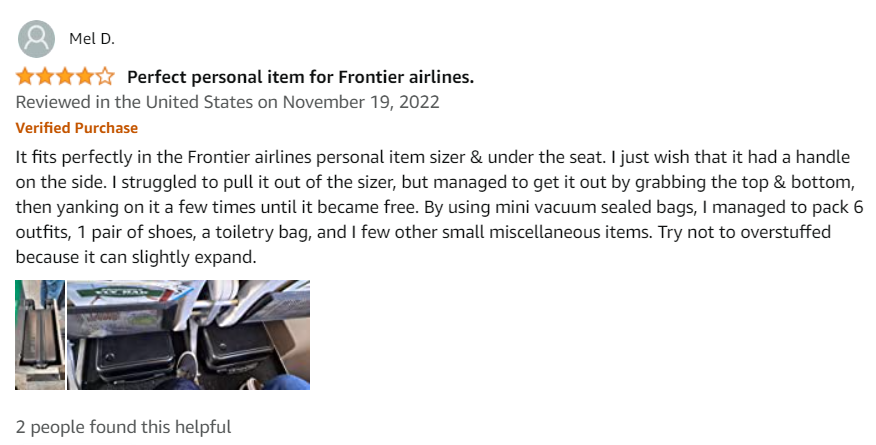This screenshot has width=876, height=445.
Task: Open reviewer name Mel D.
Action: coord(92,39)
